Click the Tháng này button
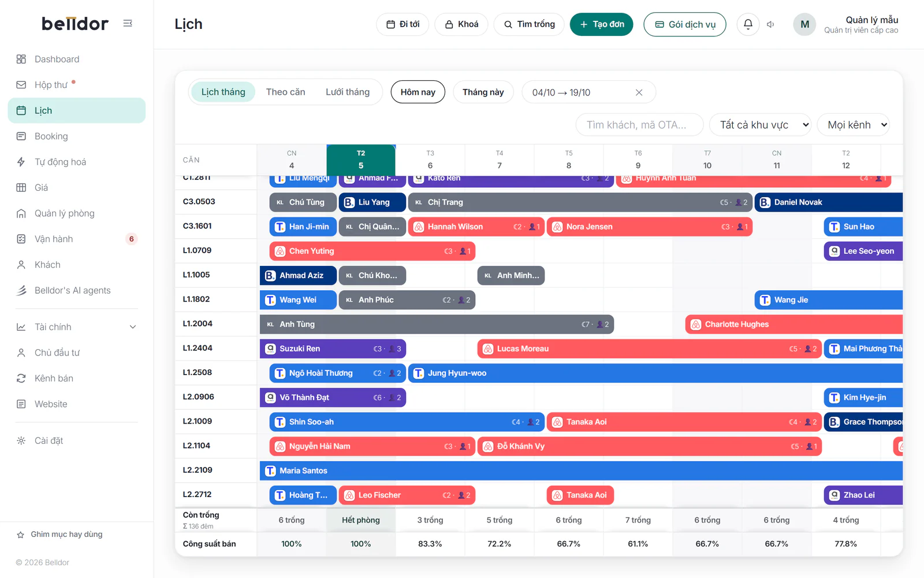Viewport: 924px width, 578px height. tap(483, 92)
